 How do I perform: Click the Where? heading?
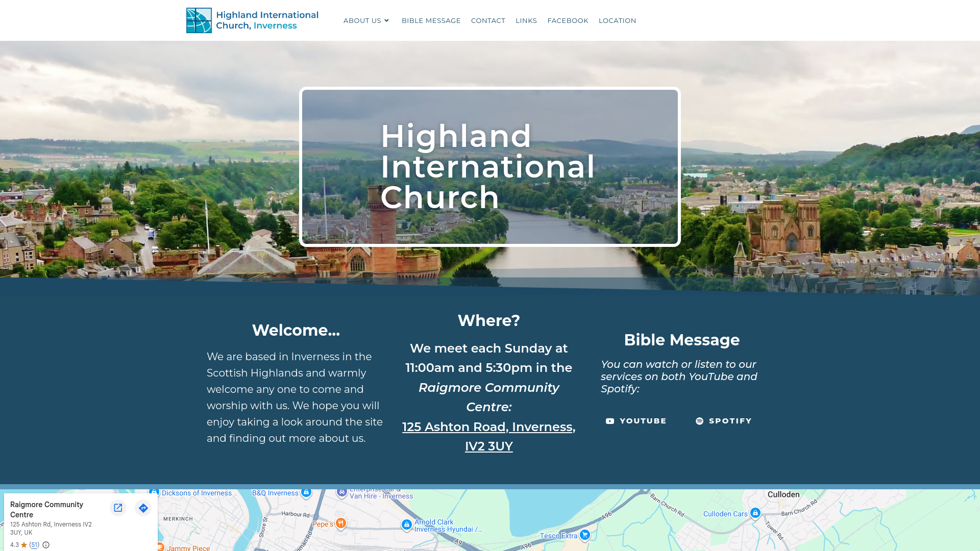488,320
